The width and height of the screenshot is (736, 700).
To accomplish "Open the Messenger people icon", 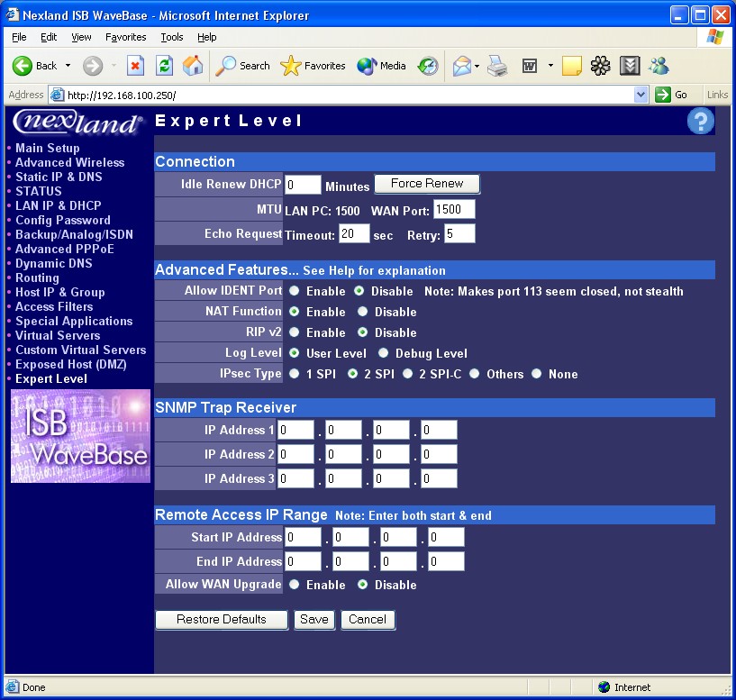I will [659, 66].
